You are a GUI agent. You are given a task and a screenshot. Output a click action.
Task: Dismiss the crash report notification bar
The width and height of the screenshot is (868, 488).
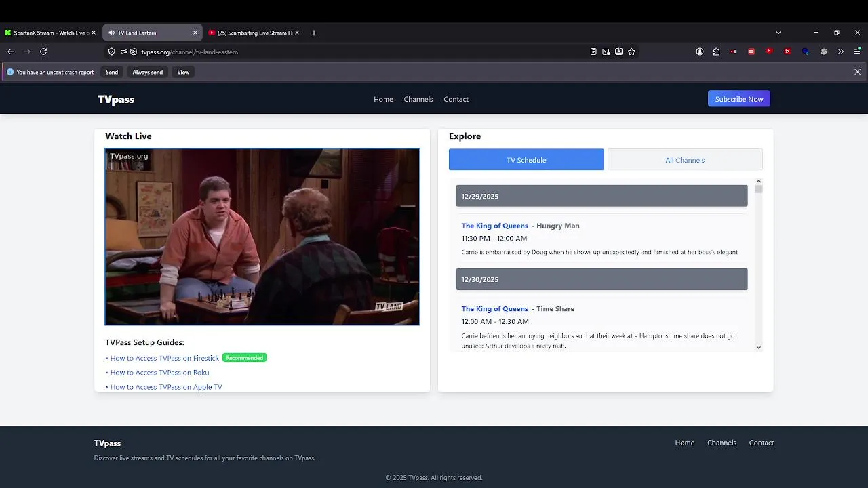click(x=857, y=72)
